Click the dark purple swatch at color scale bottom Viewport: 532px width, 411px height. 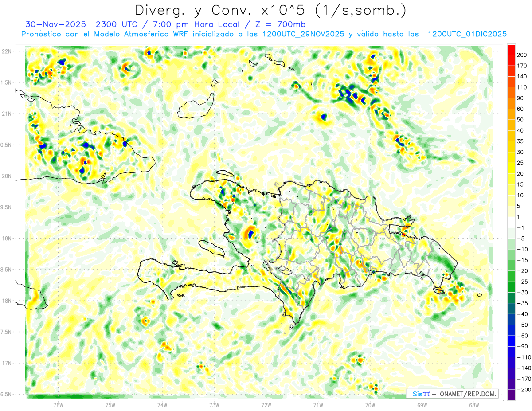[x=511, y=395]
